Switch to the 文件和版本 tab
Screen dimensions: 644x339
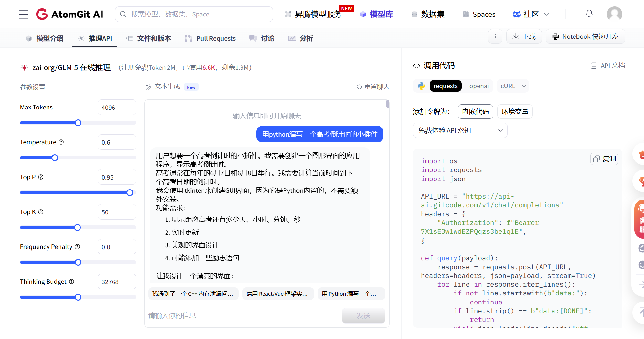(x=149, y=38)
